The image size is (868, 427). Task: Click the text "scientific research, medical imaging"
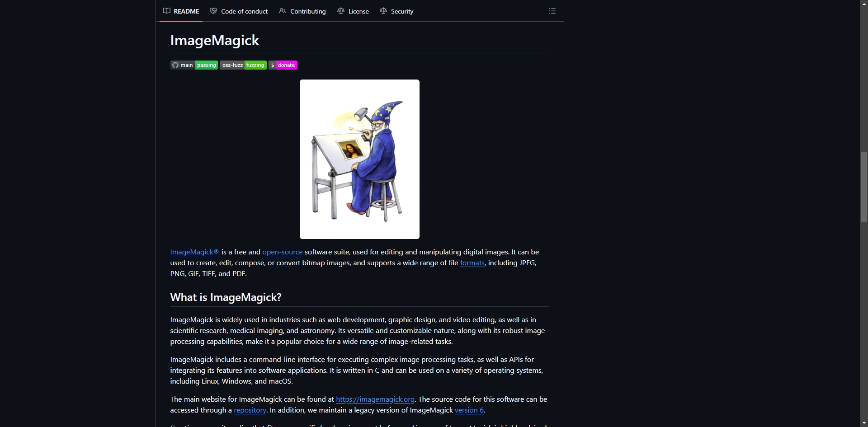click(226, 331)
